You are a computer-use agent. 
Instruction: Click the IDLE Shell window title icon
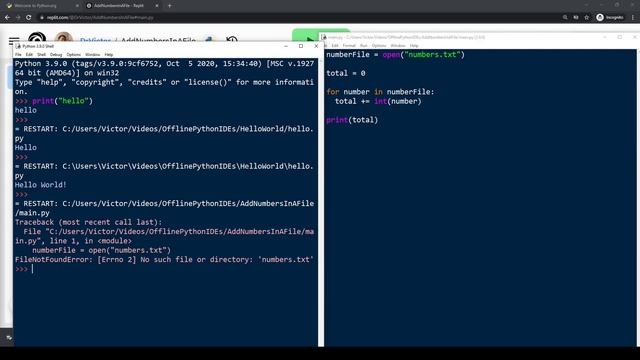pyautogui.click(x=18, y=46)
